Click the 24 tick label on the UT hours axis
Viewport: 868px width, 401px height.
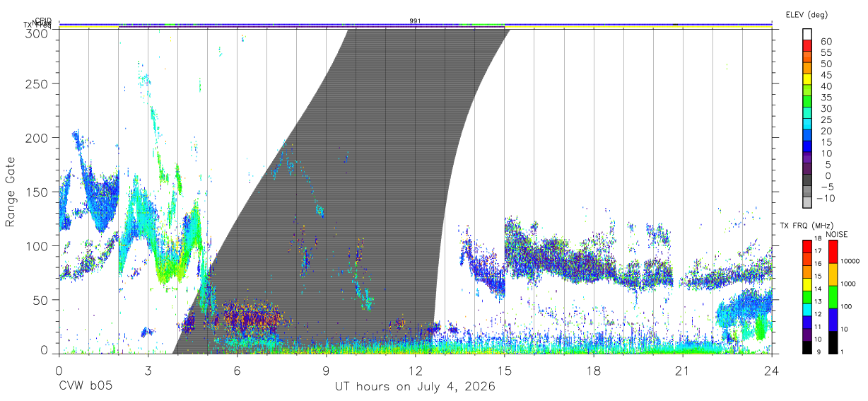(x=771, y=370)
